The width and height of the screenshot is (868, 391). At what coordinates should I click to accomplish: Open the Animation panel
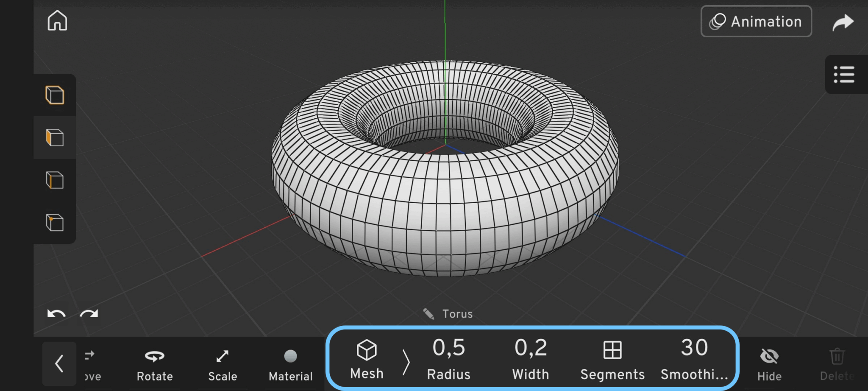click(756, 21)
